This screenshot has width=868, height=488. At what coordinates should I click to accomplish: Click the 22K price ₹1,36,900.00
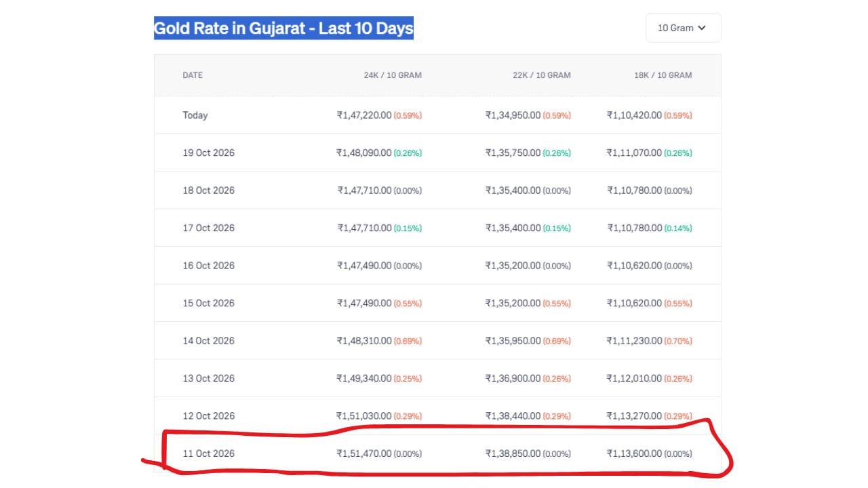tap(513, 378)
